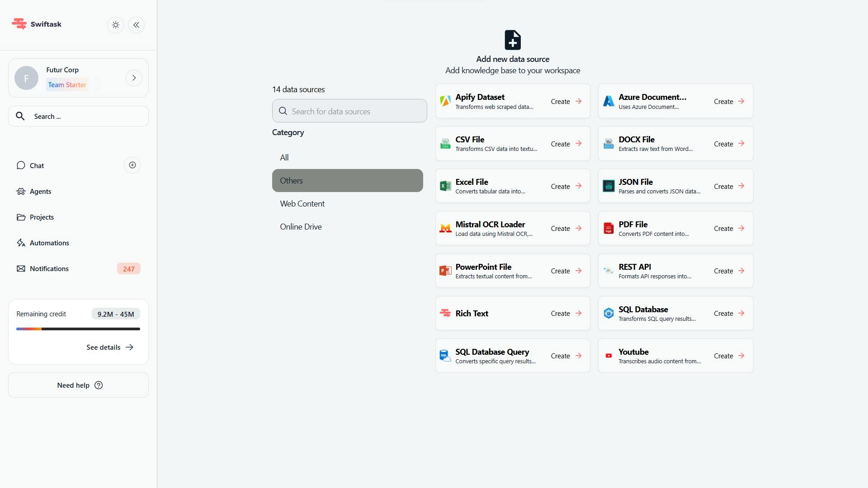
Task: Click the 247 notifications badge
Action: [128, 269]
